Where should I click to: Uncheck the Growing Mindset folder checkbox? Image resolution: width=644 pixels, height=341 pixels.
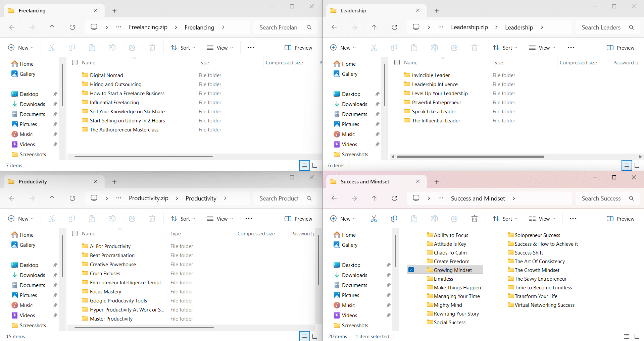pyautogui.click(x=411, y=270)
